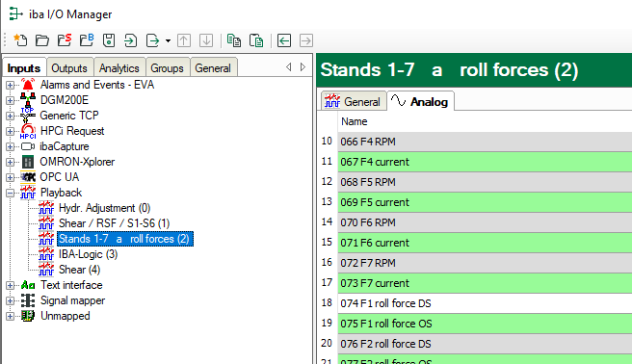Open the Analytics tab
This screenshot has width=632, height=364.
click(119, 68)
